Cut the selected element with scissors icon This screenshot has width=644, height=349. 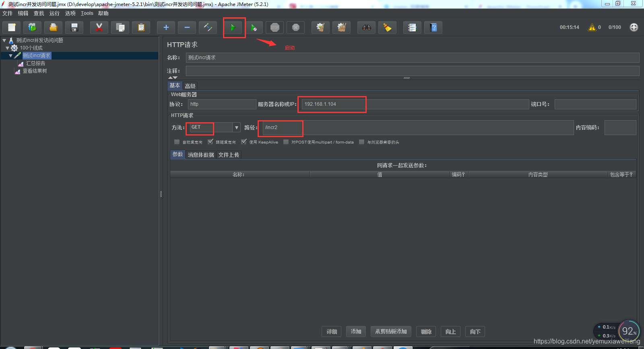(x=99, y=27)
